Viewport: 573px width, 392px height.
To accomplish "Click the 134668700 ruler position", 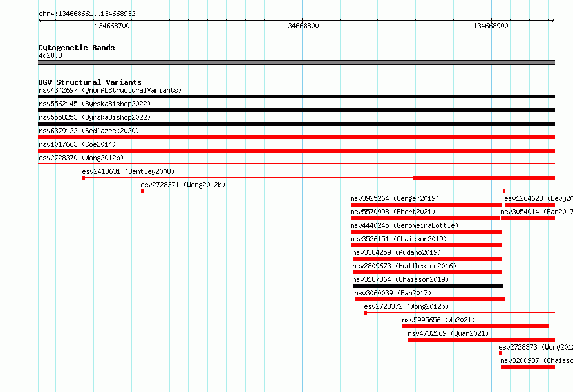I will (x=112, y=26).
